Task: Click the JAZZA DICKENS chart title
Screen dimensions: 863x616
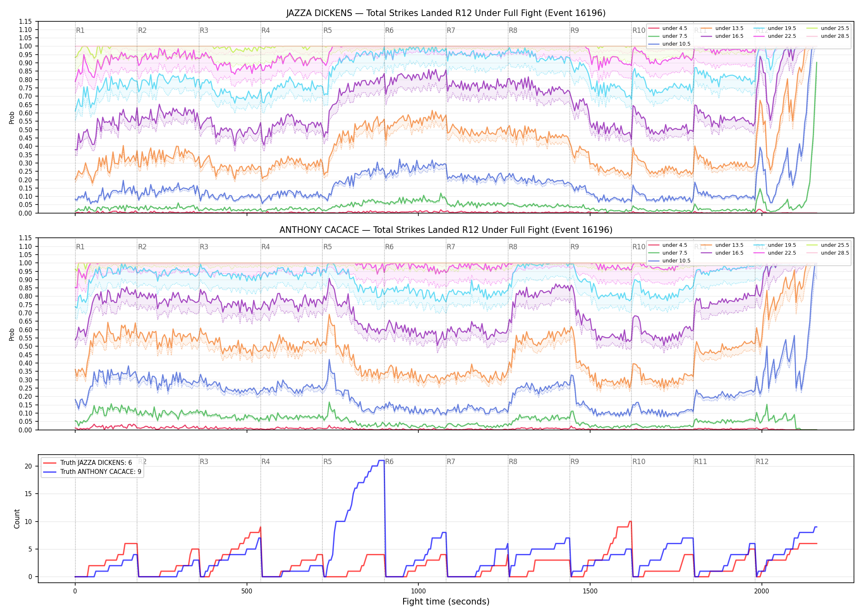Action: [446, 13]
